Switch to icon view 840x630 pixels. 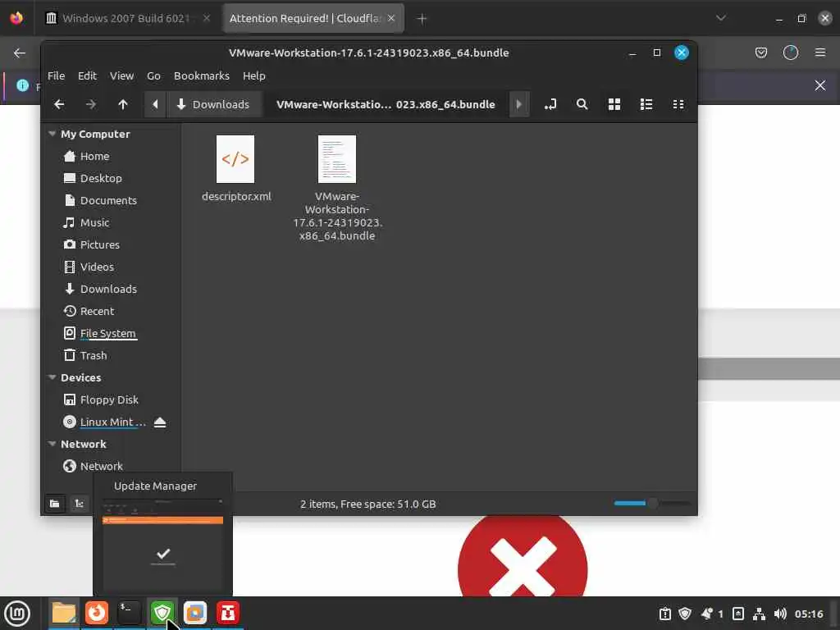614,104
